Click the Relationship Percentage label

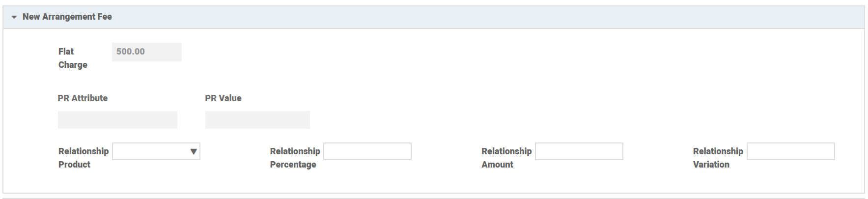tap(295, 158)
